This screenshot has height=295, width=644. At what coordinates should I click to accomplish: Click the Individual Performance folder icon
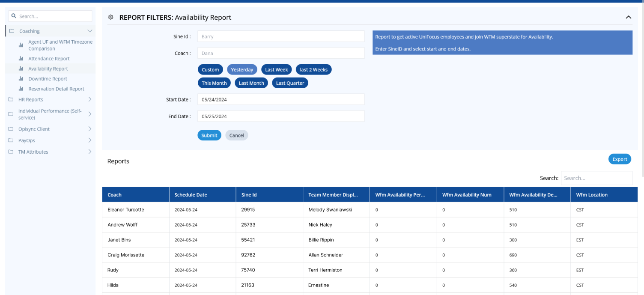pyautogui.click(x=11, y=114)
